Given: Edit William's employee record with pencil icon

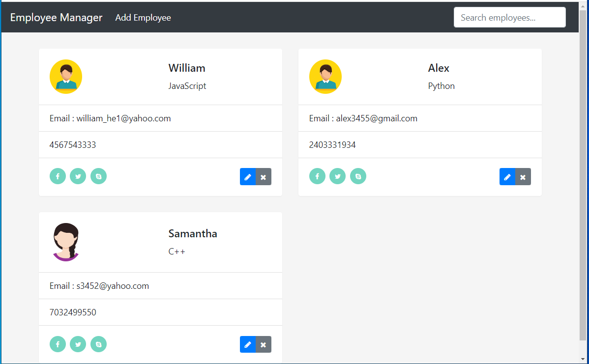Looking at the screenshot, I should (x=248, y=176).
